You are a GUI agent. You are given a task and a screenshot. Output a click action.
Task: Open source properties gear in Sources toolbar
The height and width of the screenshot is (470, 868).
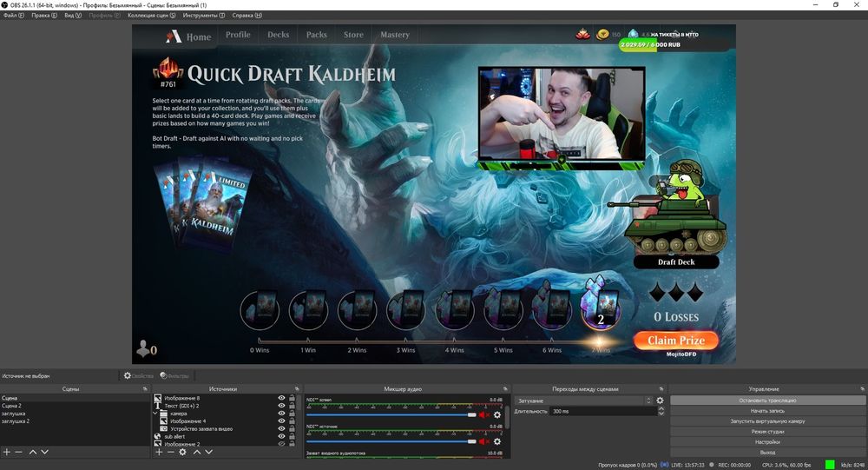click(182, 452)
